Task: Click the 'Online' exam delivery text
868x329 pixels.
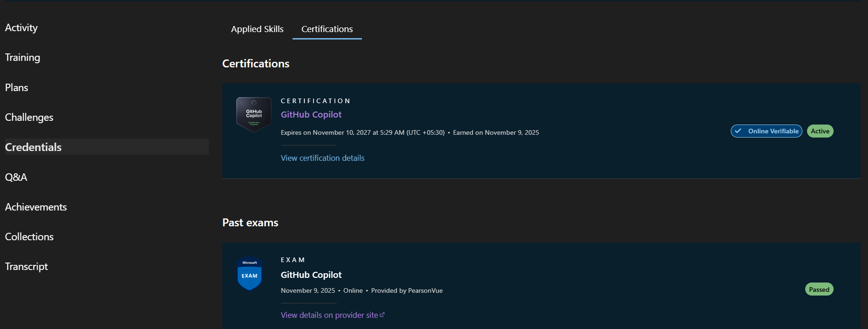Action: click(x=353, y=290)
